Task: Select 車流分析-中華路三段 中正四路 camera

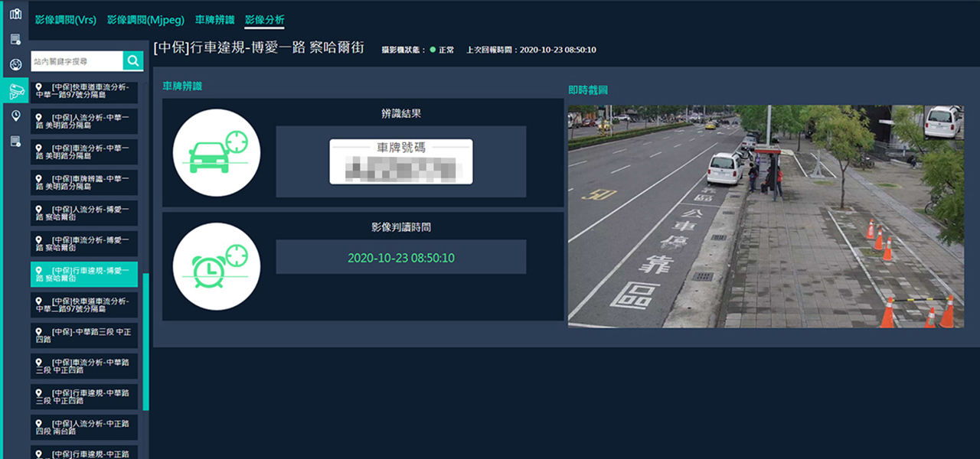Action: pyautogui.click(x=84, y=366)
